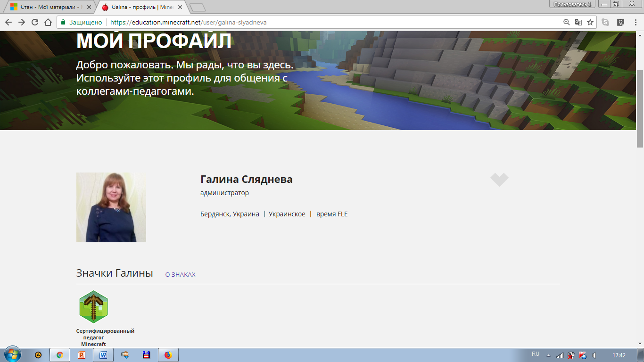This screenshot has width=644, height=362.
Task: Open the floppy disk taskbar app
Action: point(147,355)
